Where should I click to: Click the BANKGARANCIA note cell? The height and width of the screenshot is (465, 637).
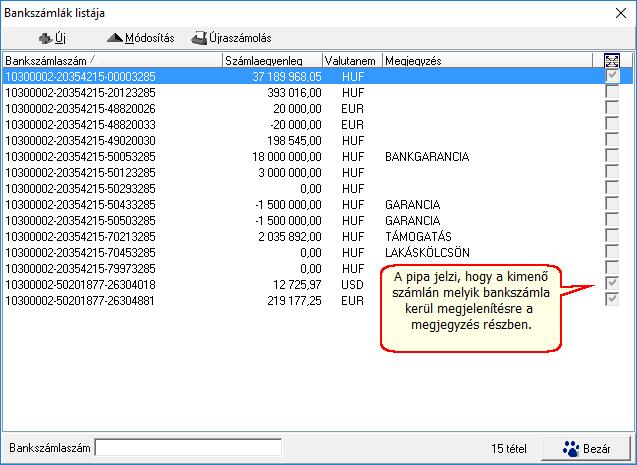427,156
